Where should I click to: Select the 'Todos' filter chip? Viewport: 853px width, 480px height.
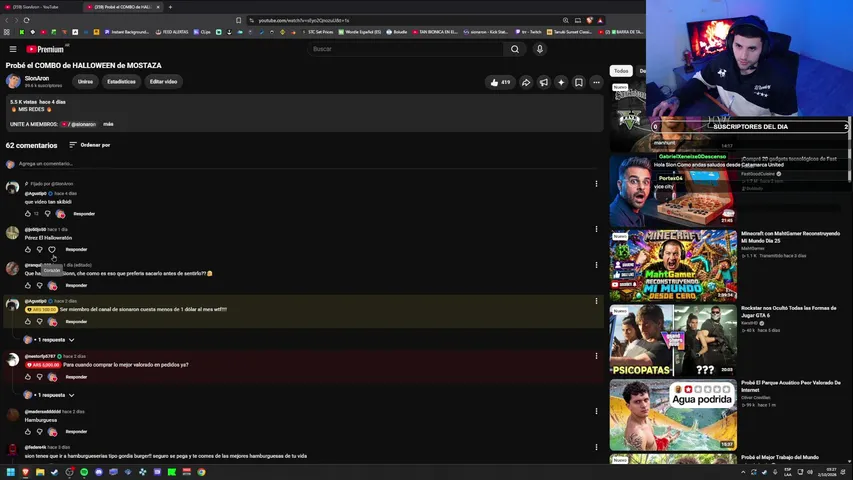click(621, 71)
